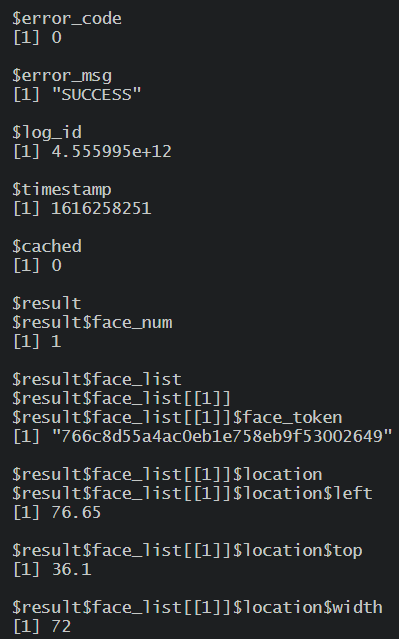The width and height of the screenshot is (399, 639).
Task: Place cursor on $log_id line
Action: 47,132
